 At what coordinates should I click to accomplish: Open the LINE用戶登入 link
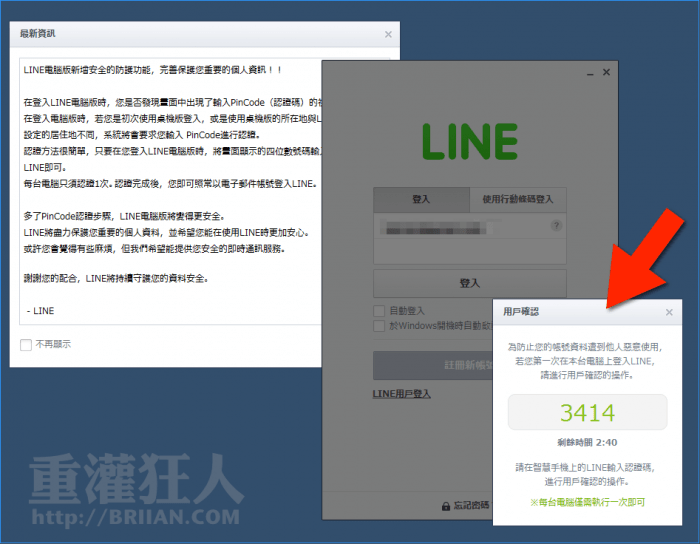401,394
